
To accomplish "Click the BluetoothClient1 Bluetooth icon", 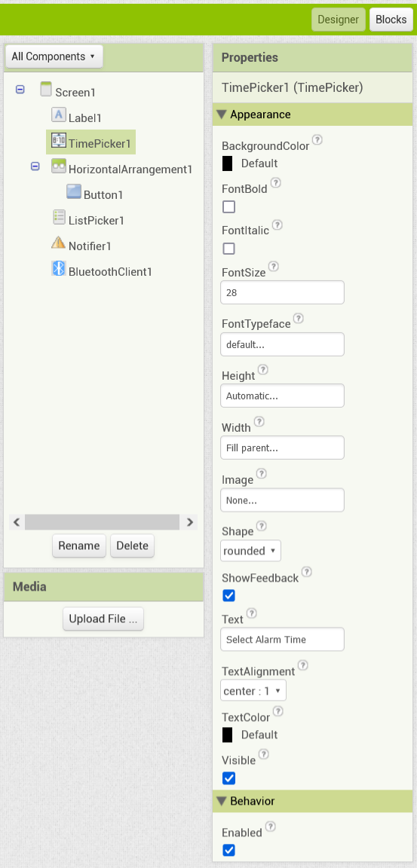I will tap(58, 268).
